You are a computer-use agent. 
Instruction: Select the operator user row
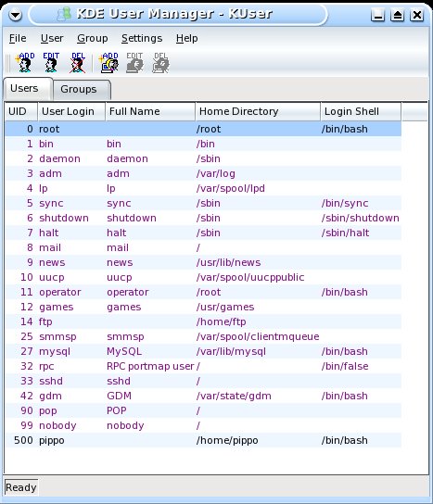pos(203,292)
